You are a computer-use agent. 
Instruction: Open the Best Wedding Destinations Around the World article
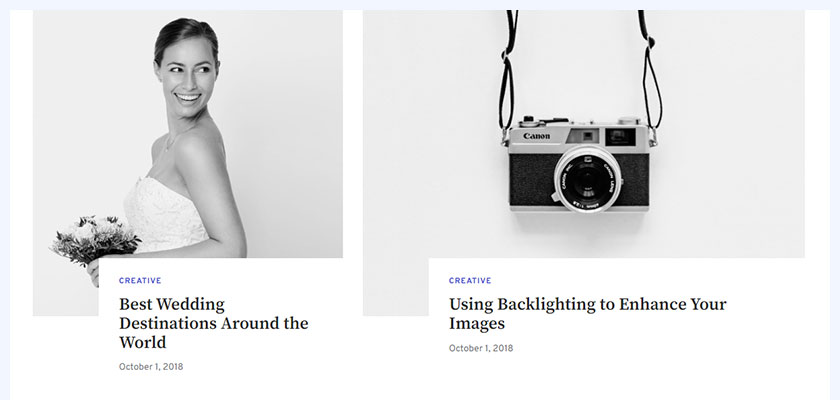point(214,323)
